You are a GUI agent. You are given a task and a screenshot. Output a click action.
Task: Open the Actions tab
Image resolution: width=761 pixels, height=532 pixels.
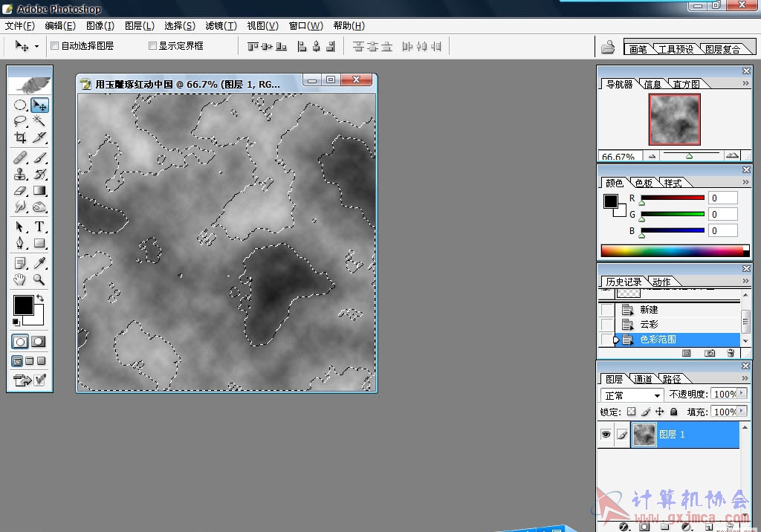[661, 282]
